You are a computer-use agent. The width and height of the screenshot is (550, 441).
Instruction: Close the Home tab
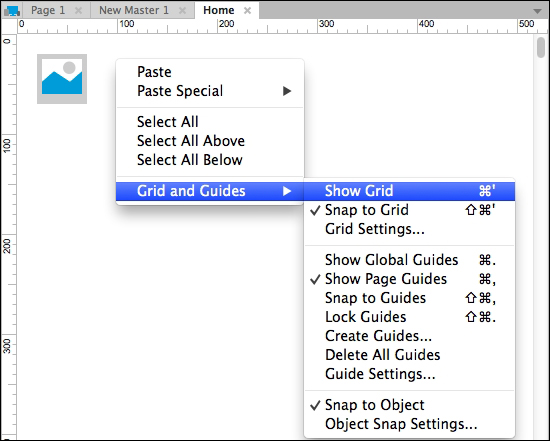coord(248,11)
